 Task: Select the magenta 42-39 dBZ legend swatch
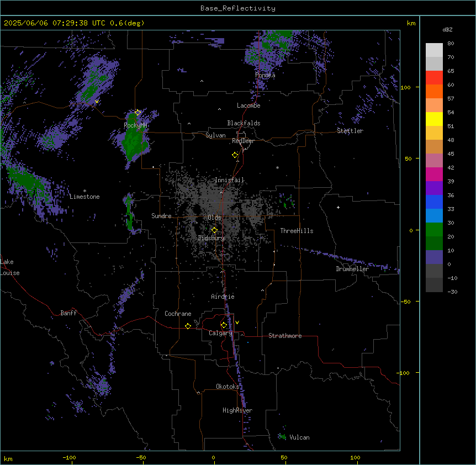click(x=434, y=174)
